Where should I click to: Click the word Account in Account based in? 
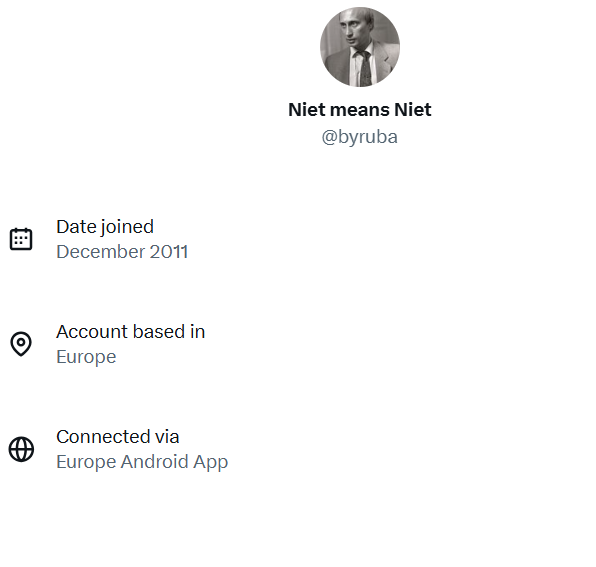click(90, 332)
